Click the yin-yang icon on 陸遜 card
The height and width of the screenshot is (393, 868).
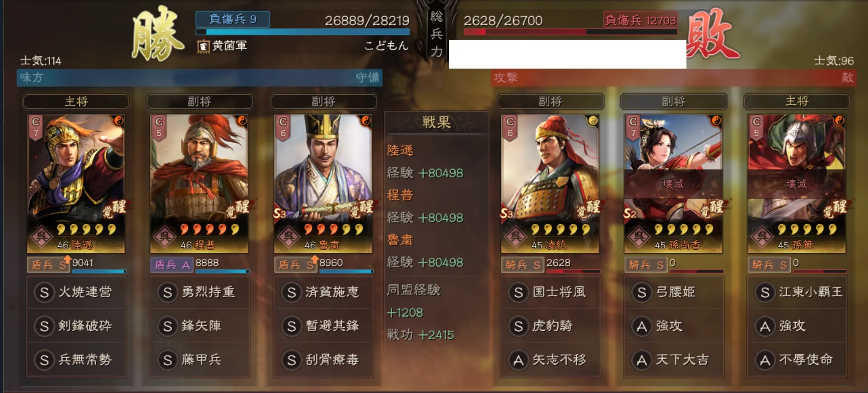pyautogui.click(x=118, y=120)
